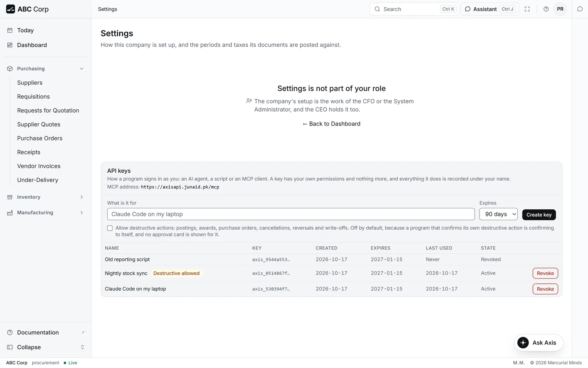Click the axis_9544a553… key value
The width and height of the screenshot is (588, 368).
[x=271, y=260]
